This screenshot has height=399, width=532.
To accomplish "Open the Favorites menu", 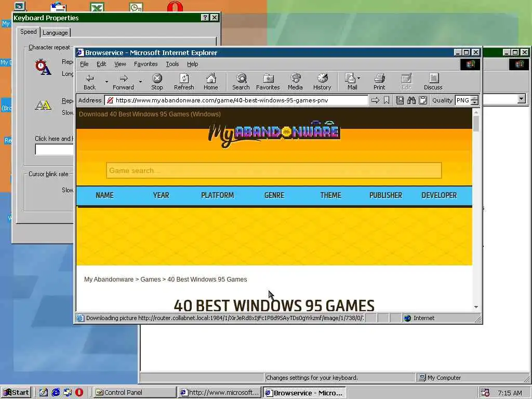I will [145, 64].
